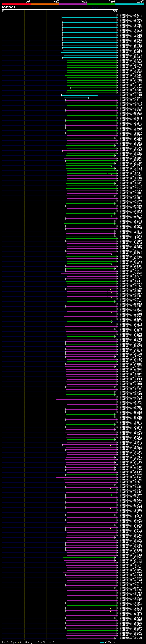146x644 pixels.
Task: Select label UniRef100_Q5W5I4
Action: click(x=131, y=103)
